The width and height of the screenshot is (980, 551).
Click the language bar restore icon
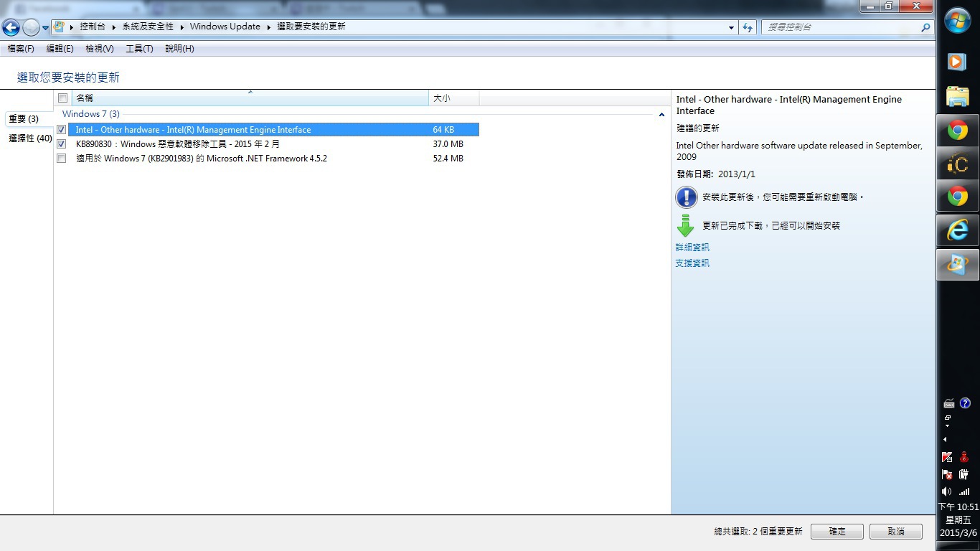tap(948, 418)
